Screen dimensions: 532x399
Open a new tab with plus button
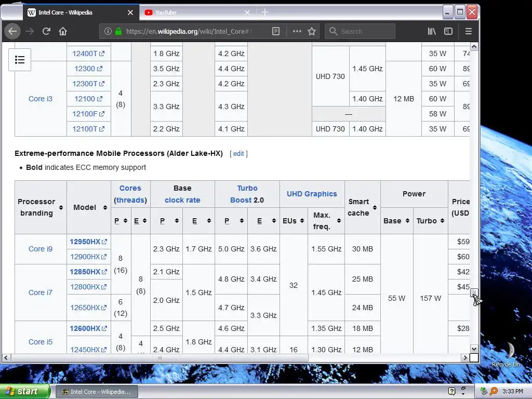point(265,12)
